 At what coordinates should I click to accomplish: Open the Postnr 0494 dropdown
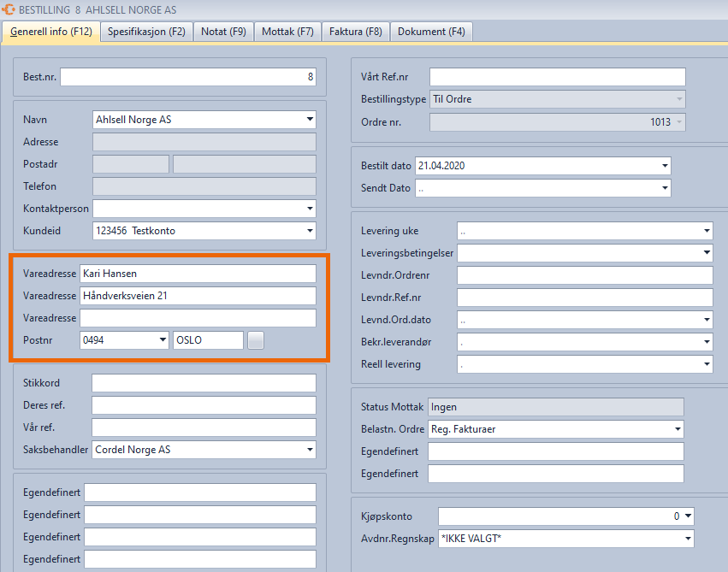coord(163,340)
